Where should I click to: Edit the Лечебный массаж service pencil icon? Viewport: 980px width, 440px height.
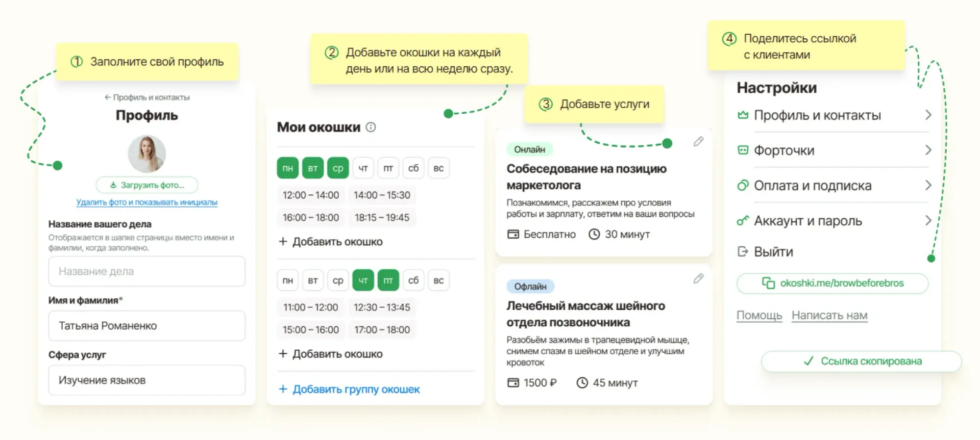(x=698, y=279)
